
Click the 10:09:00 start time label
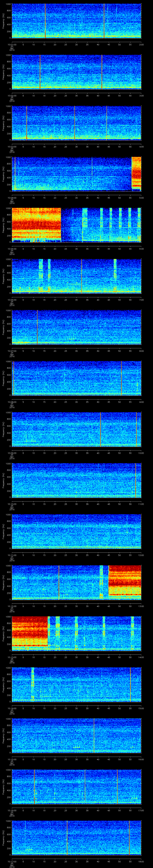tap(12, 453)
